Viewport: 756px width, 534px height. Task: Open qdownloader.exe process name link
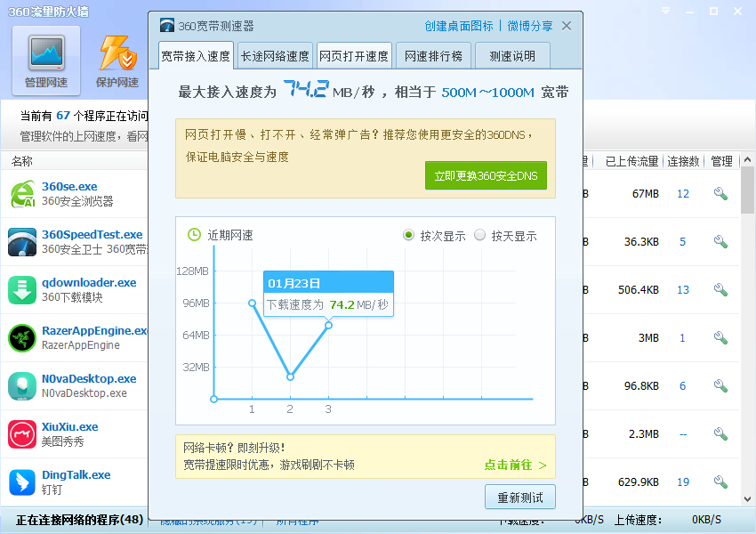89,283
